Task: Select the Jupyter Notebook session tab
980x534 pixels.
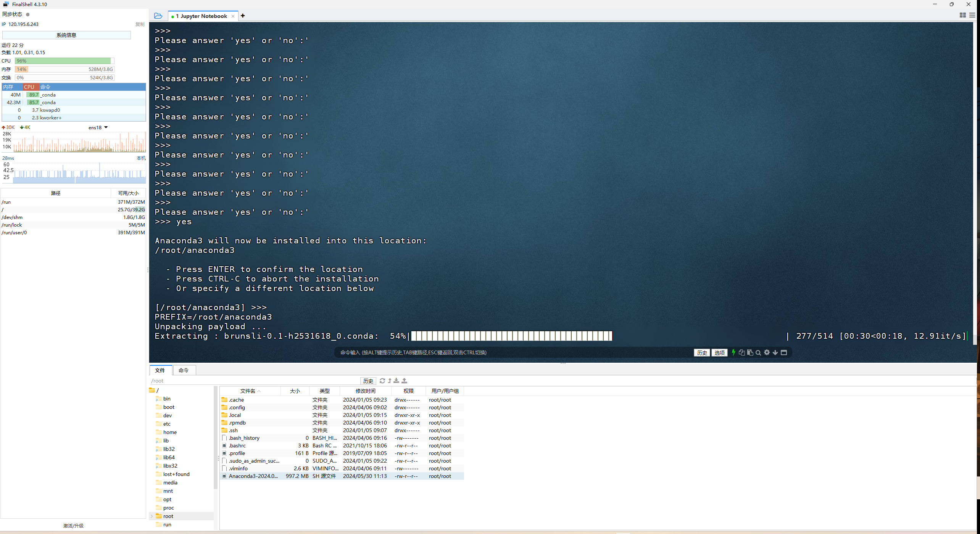Action: (x=203, y=16)
